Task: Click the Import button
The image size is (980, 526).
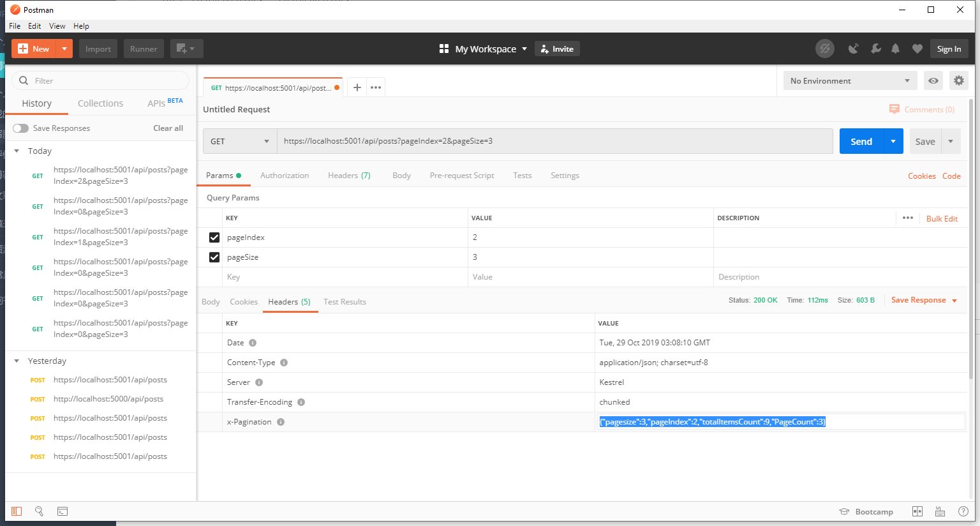Action: [x=98, y=49]
